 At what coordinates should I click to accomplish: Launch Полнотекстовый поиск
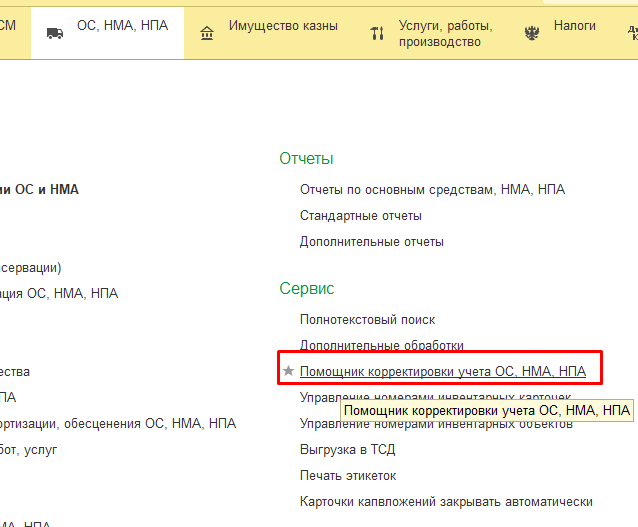pos(367,319)
